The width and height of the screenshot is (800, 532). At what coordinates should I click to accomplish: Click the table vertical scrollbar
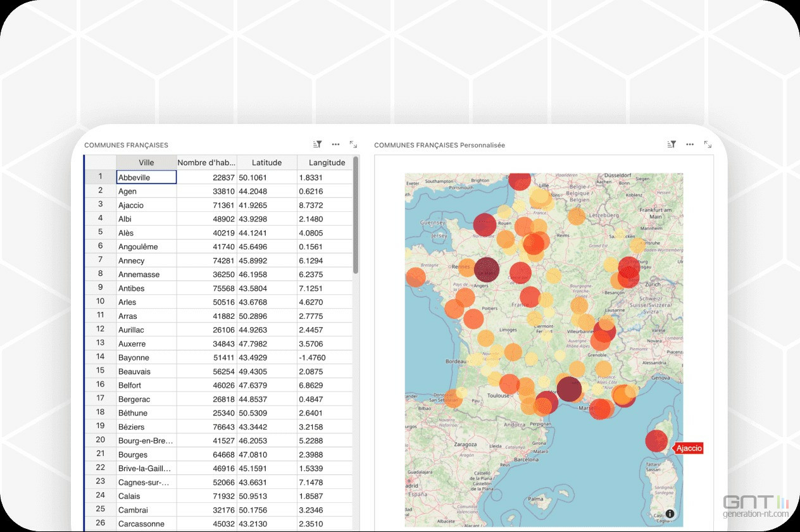point(356,215)
